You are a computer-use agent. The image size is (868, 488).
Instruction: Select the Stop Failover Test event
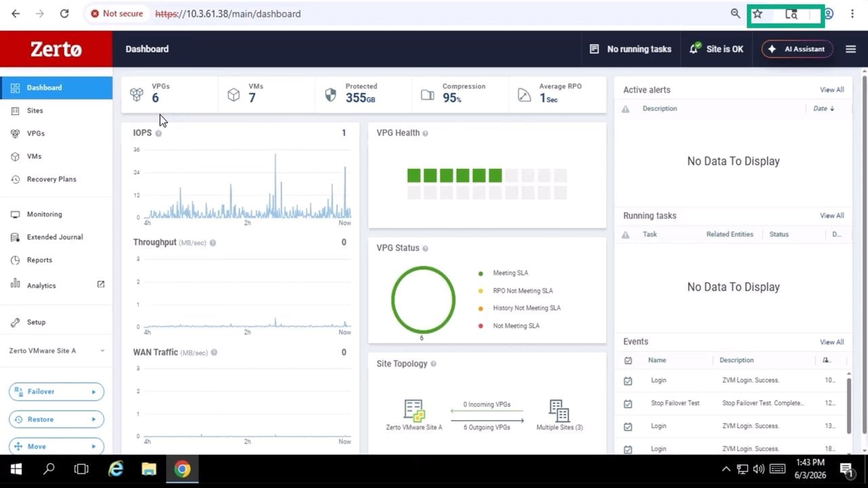point(731,403)
